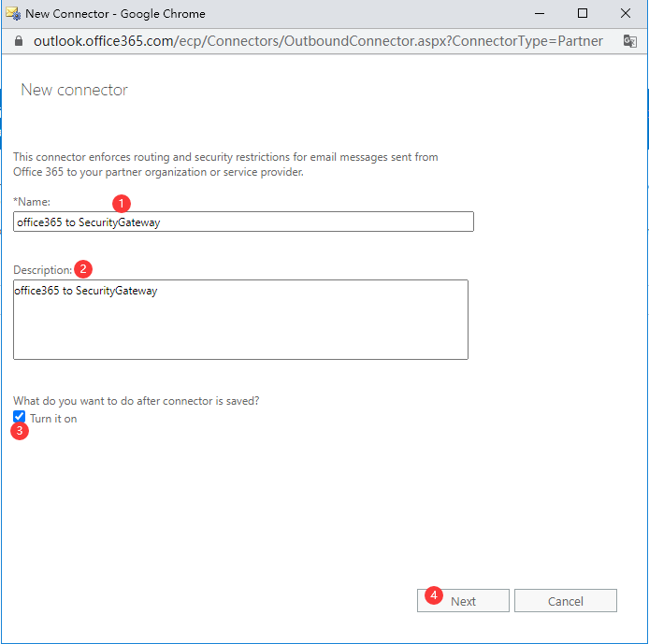This screenshot has height=644, width=649.
Task: Click the "Turn it on" checkbox label
Action: pos(53,419)
